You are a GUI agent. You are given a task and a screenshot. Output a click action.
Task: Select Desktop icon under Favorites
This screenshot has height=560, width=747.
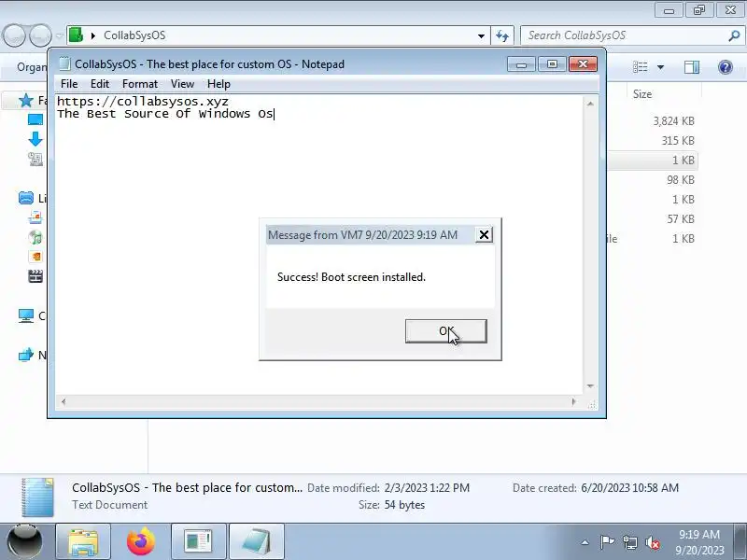click(35, 119)
